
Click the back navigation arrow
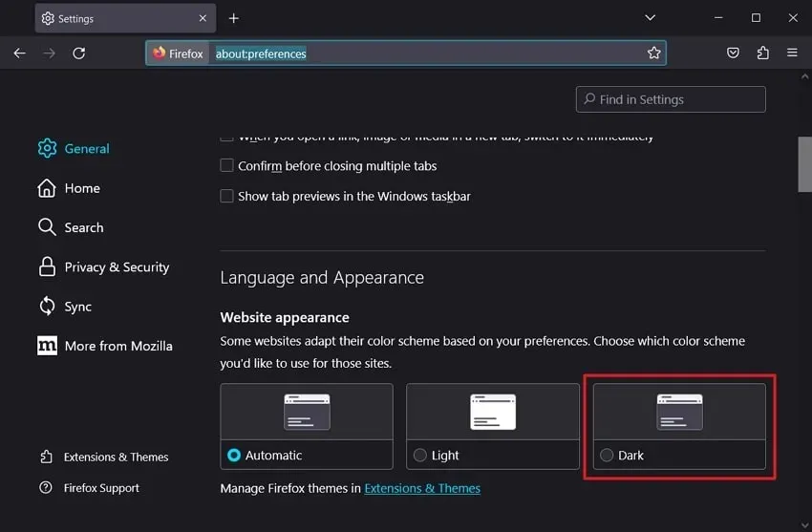pyautogui.click(x=20, y=53)
